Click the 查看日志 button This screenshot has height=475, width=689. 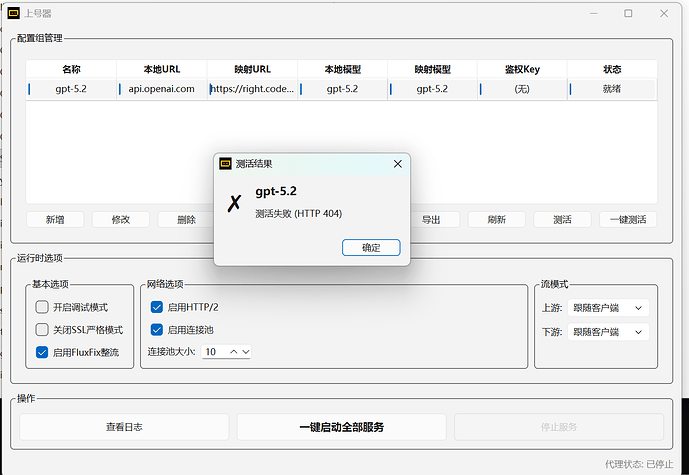click(124, 427)
